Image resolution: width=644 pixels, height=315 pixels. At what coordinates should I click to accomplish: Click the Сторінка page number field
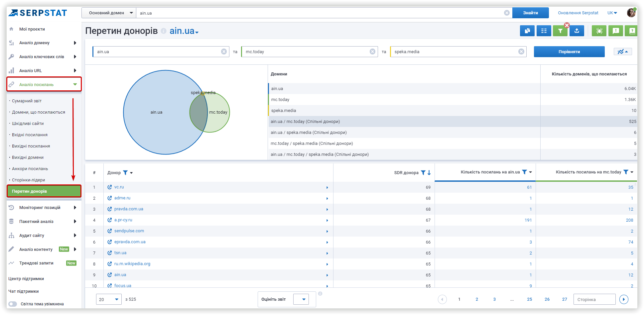(594, 299)
